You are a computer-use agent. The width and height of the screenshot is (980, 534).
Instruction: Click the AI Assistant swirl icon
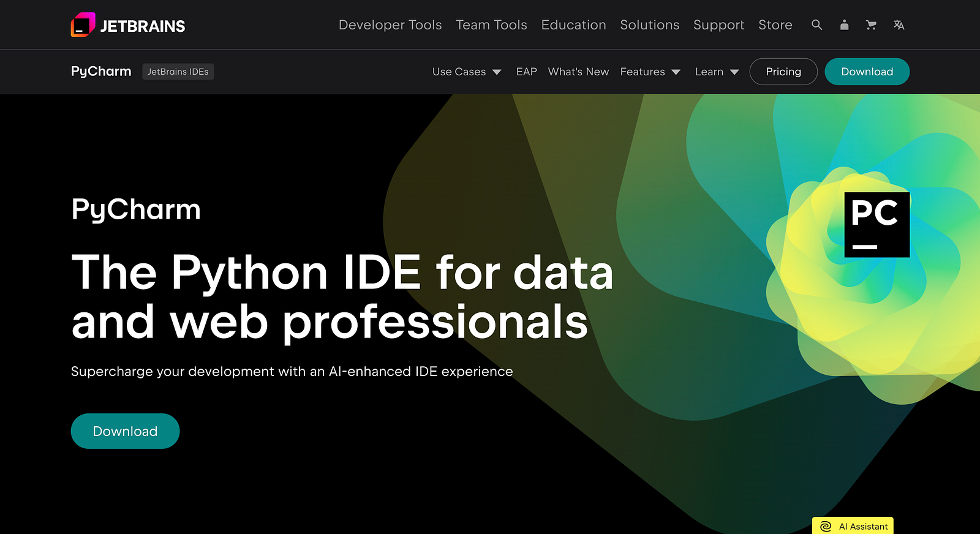tap(826, 527)
